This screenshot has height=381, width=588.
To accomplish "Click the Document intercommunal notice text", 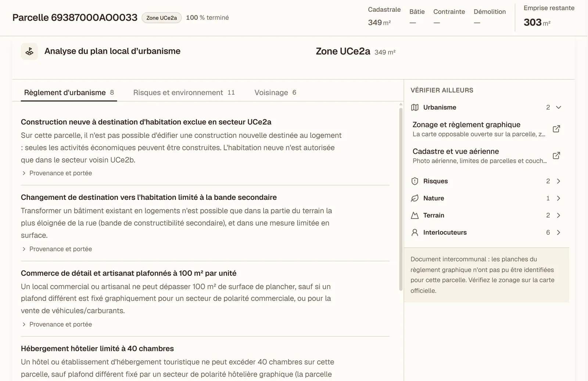I will 482,275.
